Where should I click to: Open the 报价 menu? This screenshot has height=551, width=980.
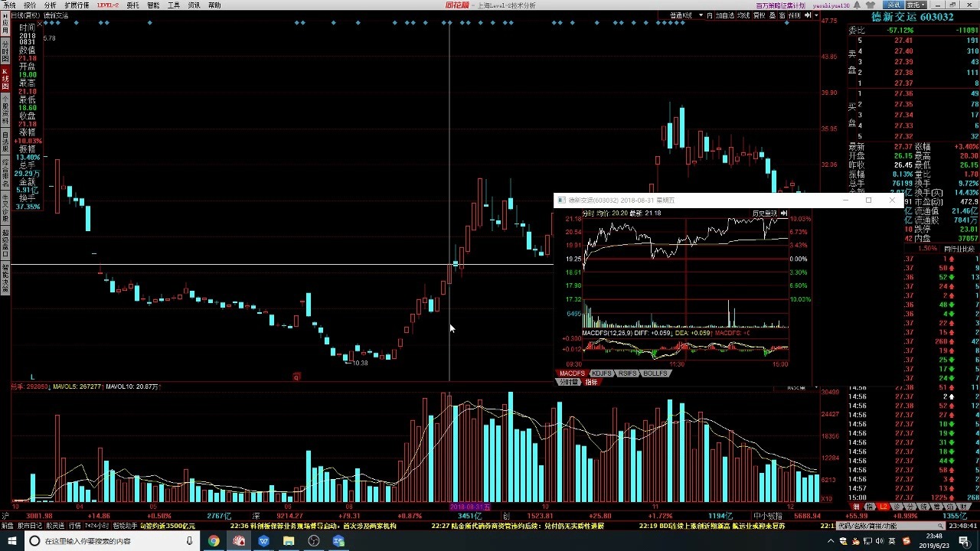pos(29,5)
